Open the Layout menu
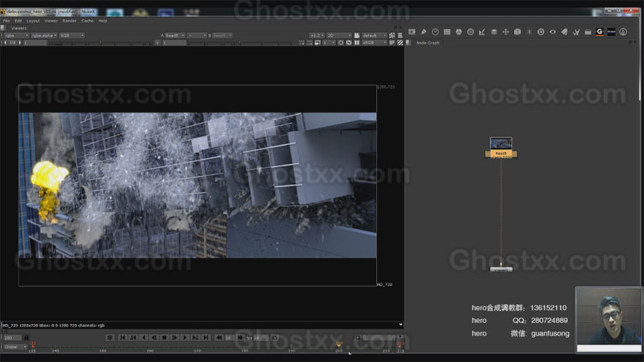 click(33, 20)
